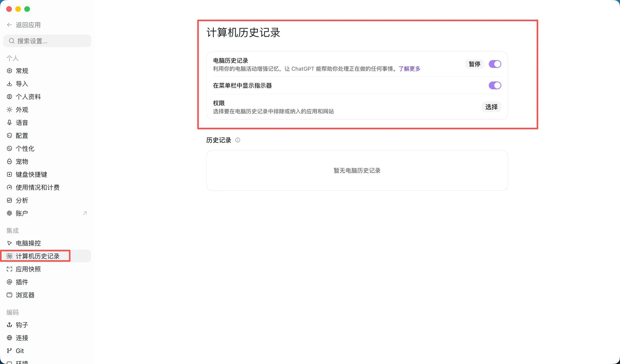620x364 pixels.
Task: Click the pet icon next to 宠物
Action: pos(9,162)
